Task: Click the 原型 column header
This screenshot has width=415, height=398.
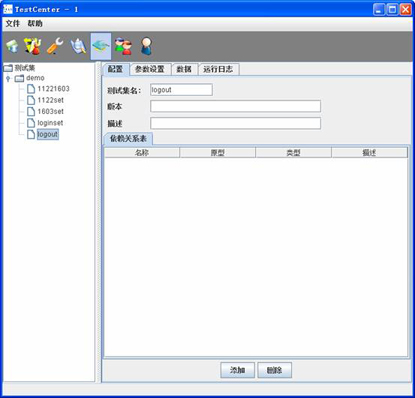Action: click(x=217, y=153)
